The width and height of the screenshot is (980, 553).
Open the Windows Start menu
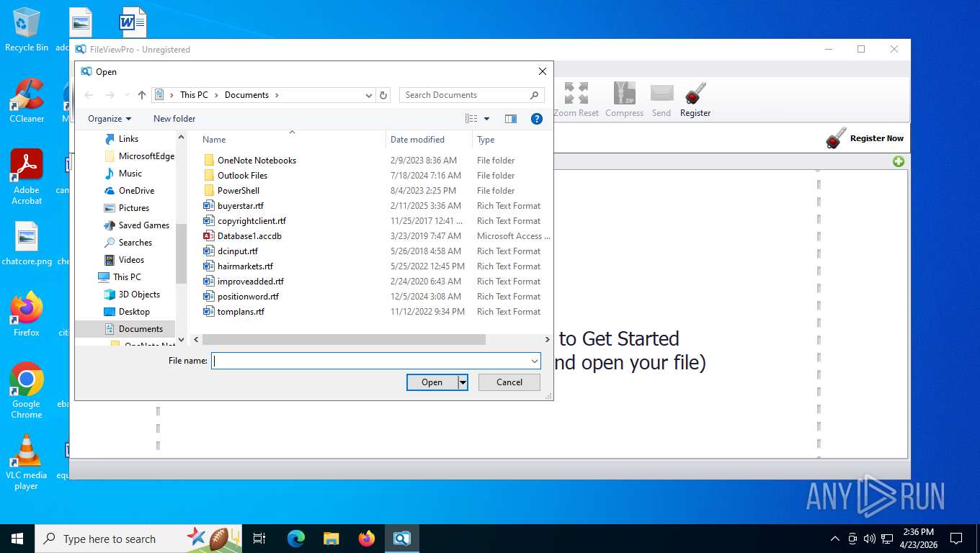pyautogui.click(x=17, y=539)
